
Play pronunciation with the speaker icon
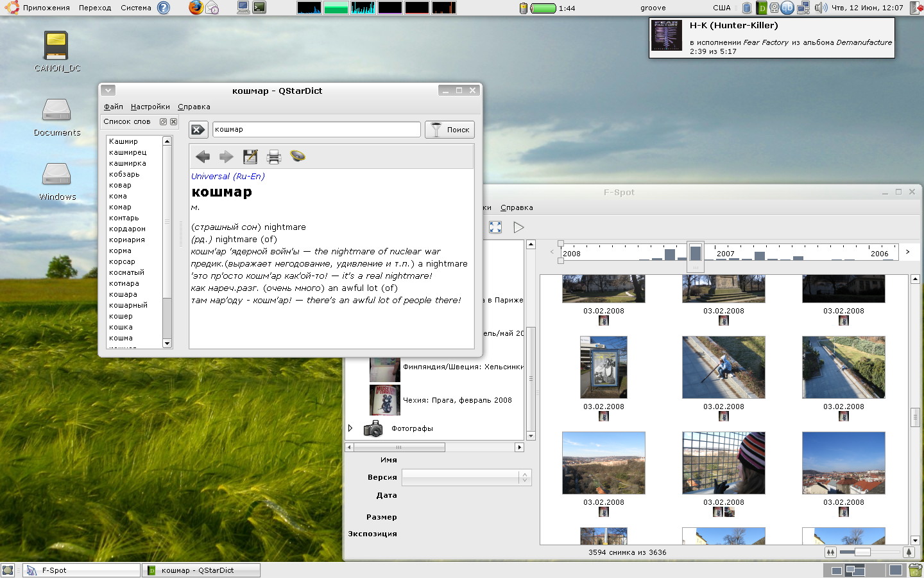[298, 156]
